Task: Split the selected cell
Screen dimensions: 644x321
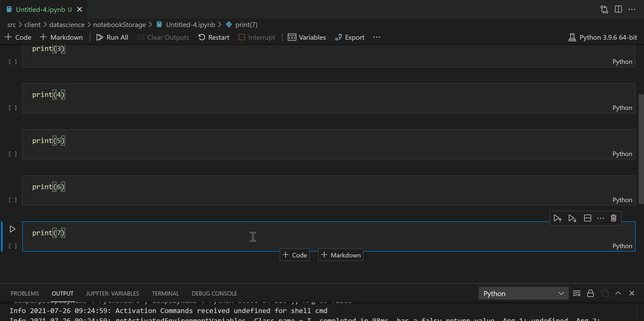Action: tap(588, 218)
